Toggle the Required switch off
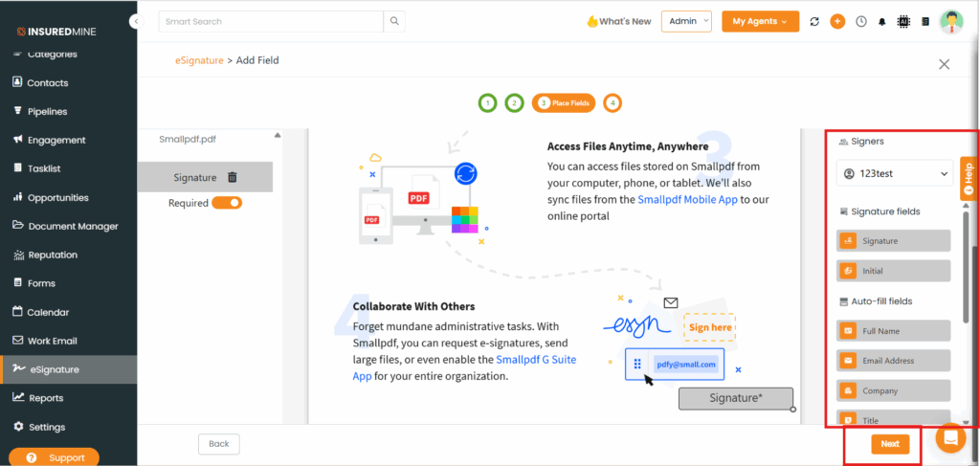980x466 pixels. [x=226, y=203]
